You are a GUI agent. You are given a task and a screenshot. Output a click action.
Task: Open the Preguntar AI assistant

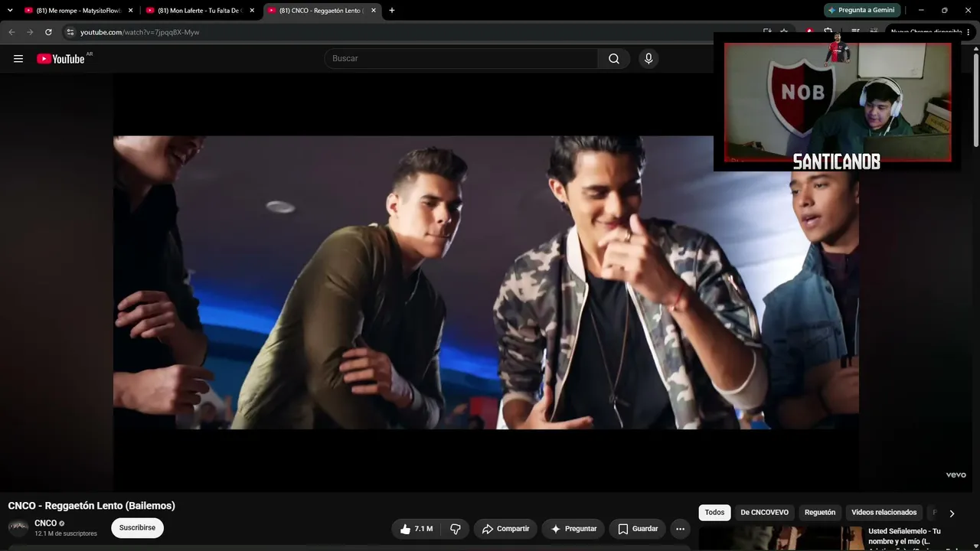pyautogui.click(x=573, y=529)
